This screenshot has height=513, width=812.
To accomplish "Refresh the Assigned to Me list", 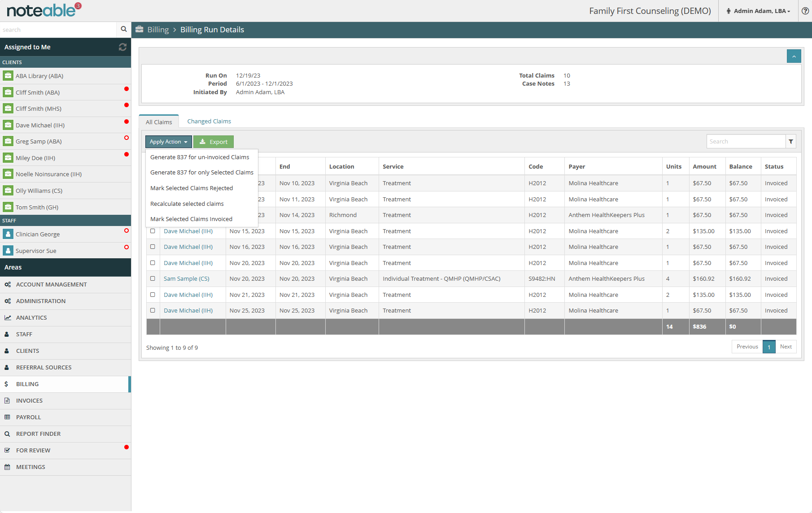I will click(x=122, y=47).
